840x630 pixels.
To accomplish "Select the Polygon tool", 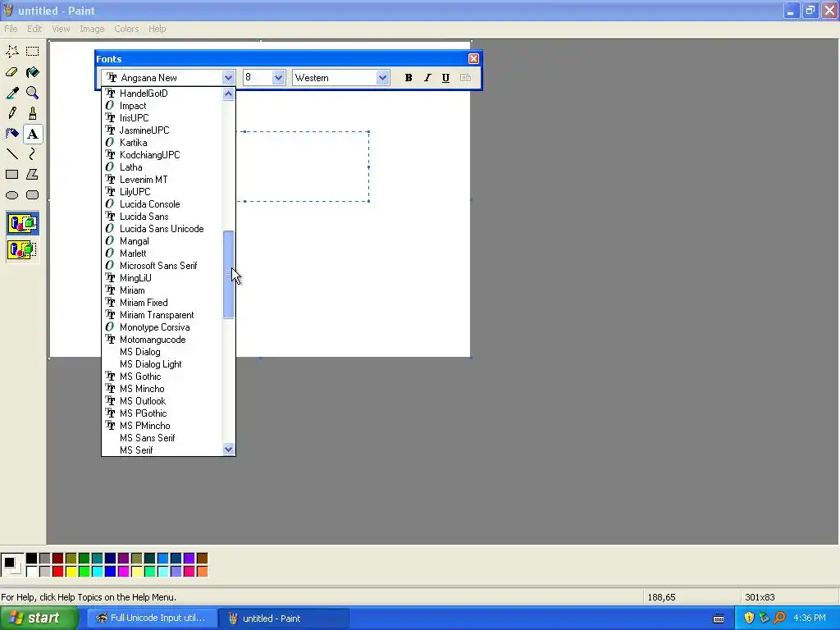I will coord(33,175).
